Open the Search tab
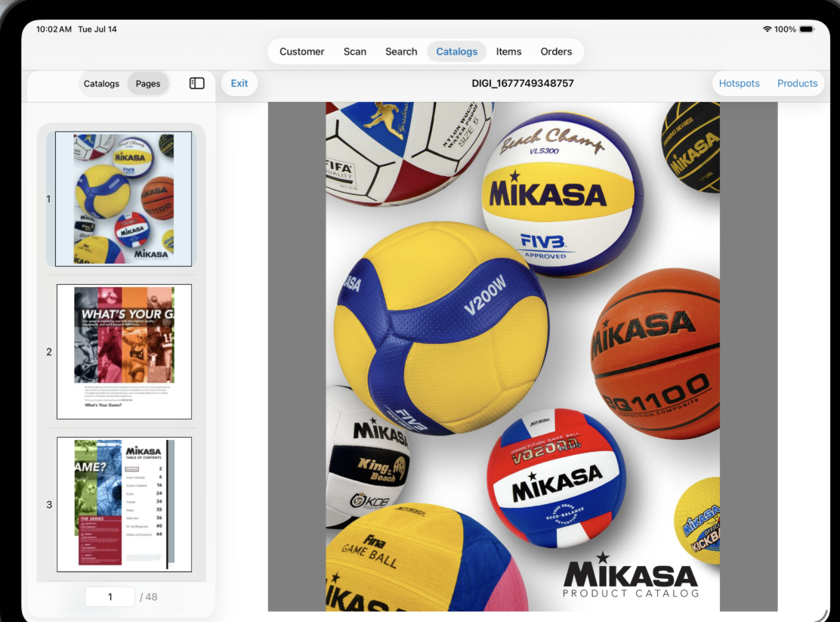 tap(400, 51)
